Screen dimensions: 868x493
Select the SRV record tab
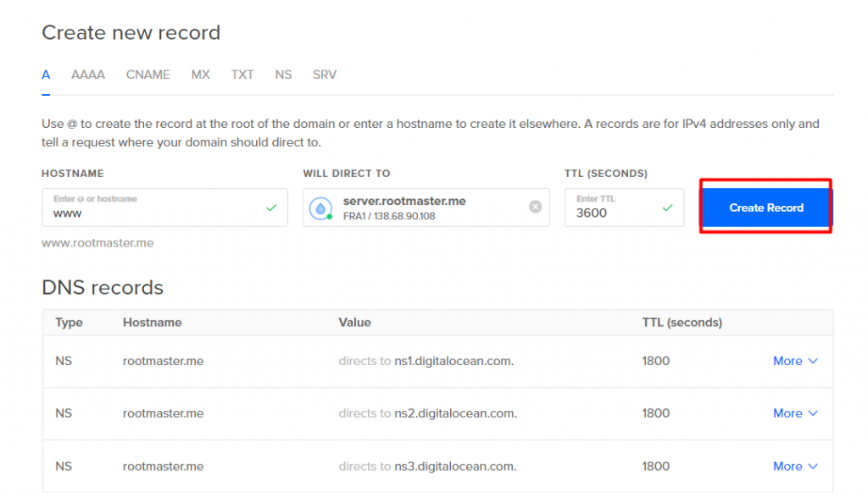pyautogui.click(x=325, y=75)
